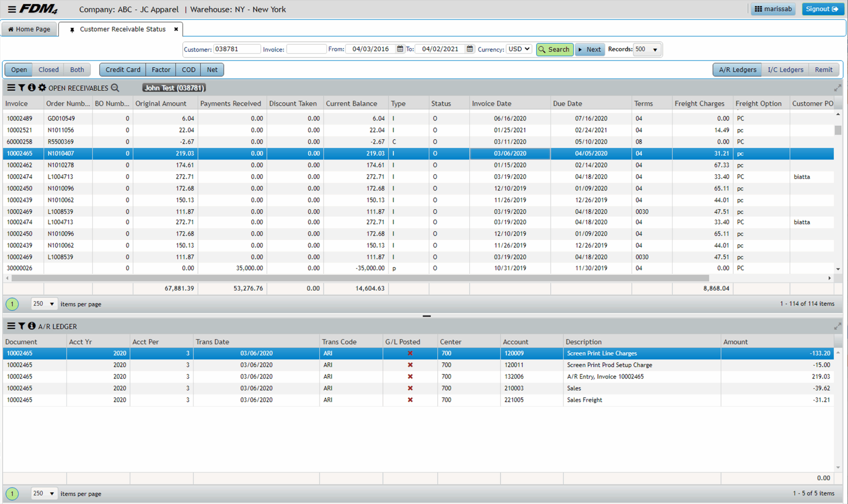This screenshot has width=848, height=504.
Task: Toggle the Closed receivables filter
Action: tap(48, 70)
